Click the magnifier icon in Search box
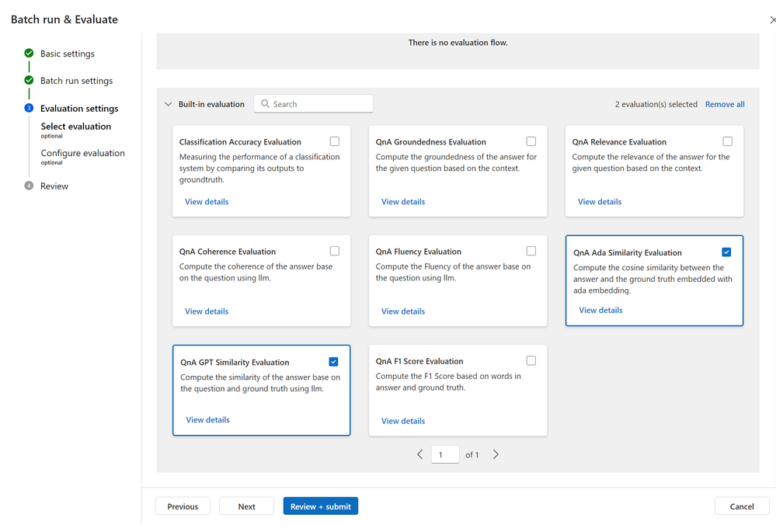This screenshot has height=532, width=776. coord(265,103)
